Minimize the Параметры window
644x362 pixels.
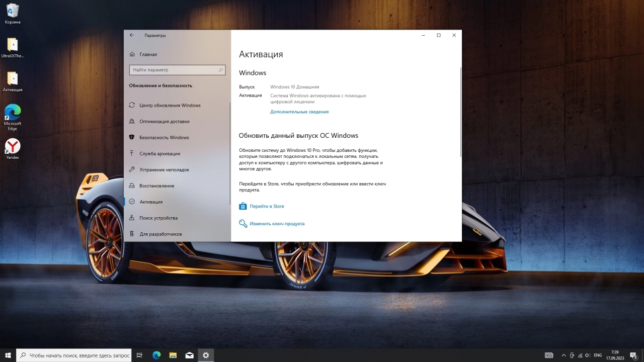coord(423,35)
